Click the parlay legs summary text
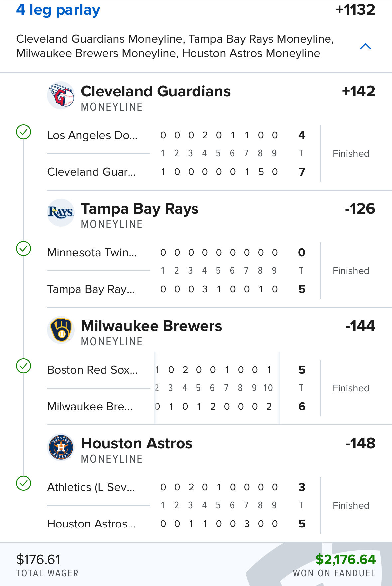Screen dimensions: 392x586 click(175, 46)
